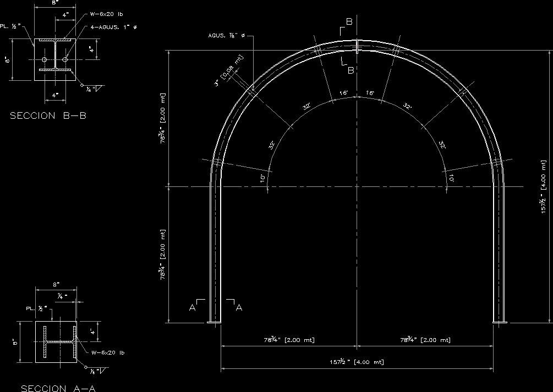Click the A marker left of column base
Screen dimensions: 553x392
[x=193, y=308]
